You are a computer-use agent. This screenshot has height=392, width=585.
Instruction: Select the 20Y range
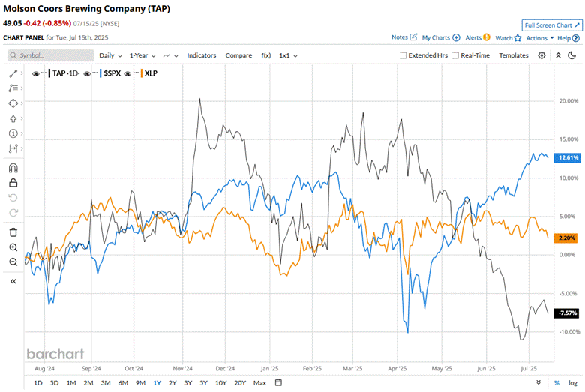240,383
